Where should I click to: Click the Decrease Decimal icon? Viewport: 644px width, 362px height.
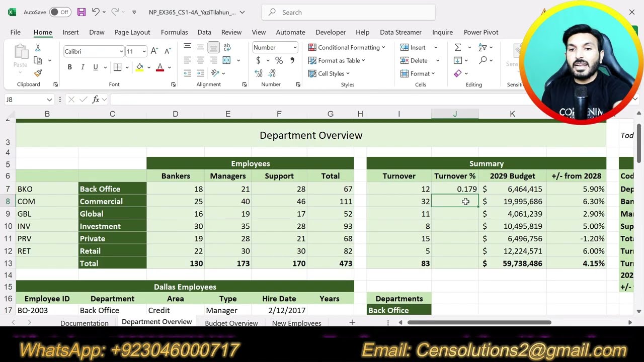(272, 73)
